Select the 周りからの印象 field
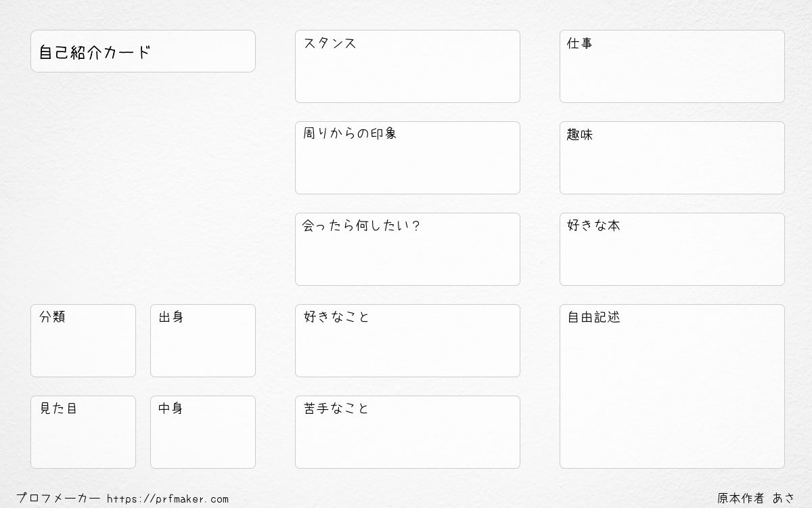812x508 pixels. point(407,158)
